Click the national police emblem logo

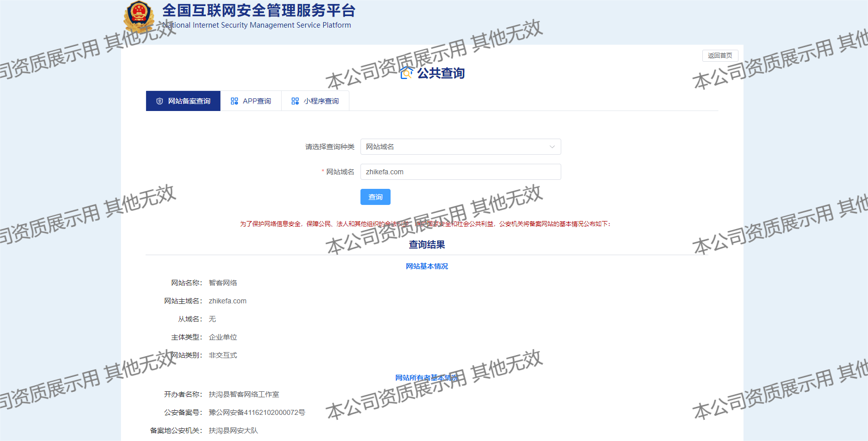(x=139, y=16)
